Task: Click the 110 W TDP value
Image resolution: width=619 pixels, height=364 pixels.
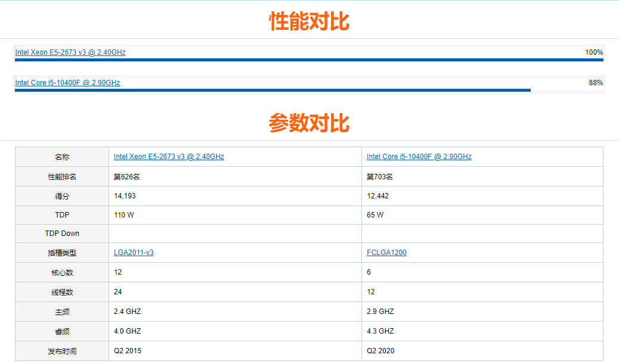Action: pyautogui.click(x=124, y=215)
